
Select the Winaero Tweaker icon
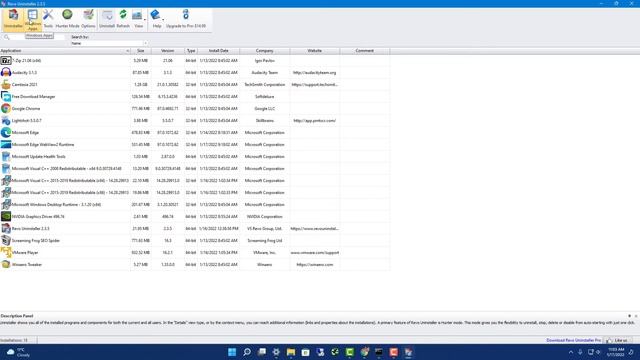[6, 264]
